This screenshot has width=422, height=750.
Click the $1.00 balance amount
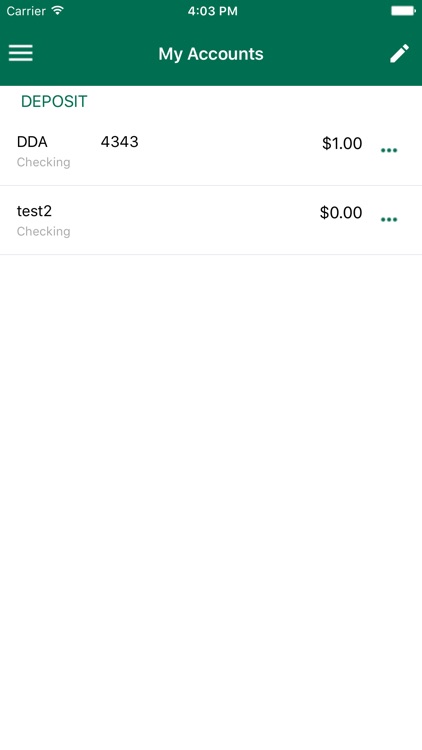click(x=342, y=143)
